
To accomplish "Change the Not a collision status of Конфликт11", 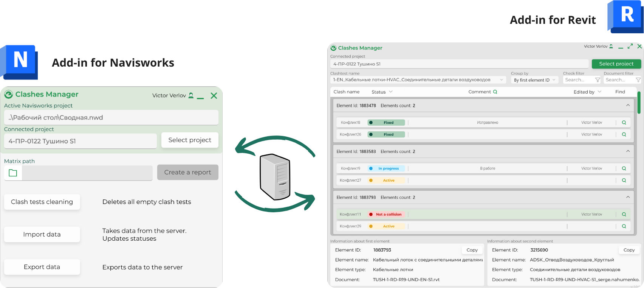I will [386, 214].
